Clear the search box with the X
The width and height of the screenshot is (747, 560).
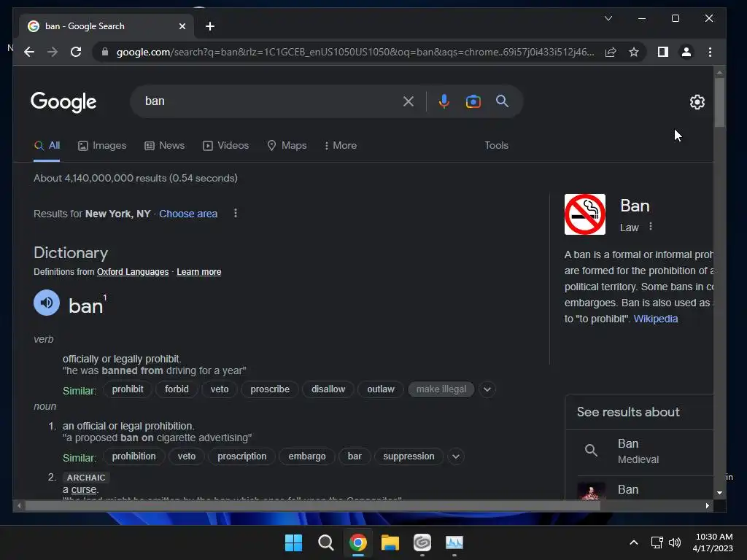coord(409,101)
